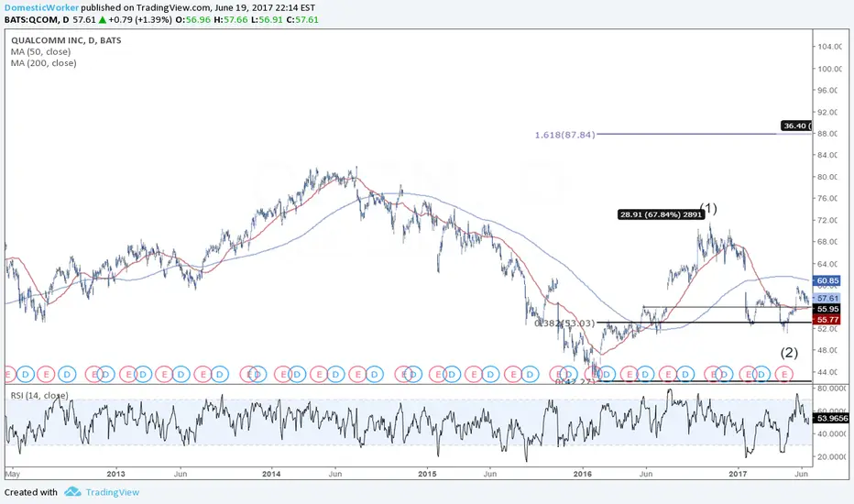Click the TradingView link beside 'Created with'
This screenshot has height=504, width=854.
point(112,492)
